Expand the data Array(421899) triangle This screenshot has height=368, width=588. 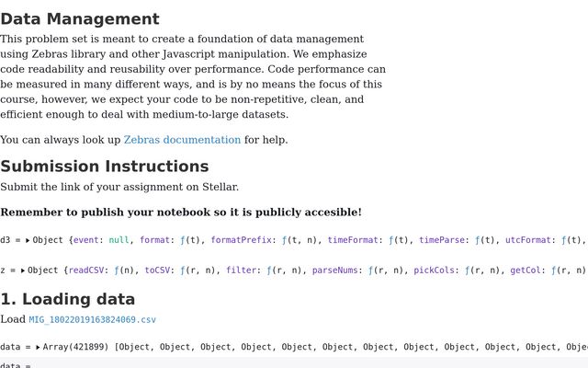click(x=37, y=347)
